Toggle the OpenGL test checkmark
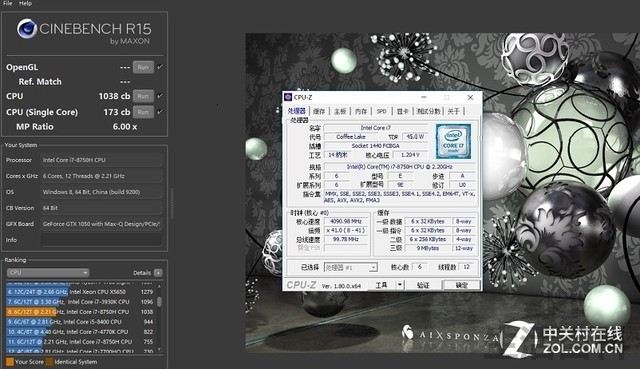 pos(160,67)
